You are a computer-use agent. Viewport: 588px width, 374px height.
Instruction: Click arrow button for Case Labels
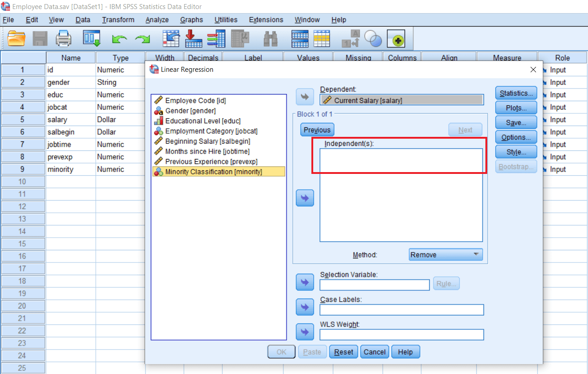click(x=305, y=307)
